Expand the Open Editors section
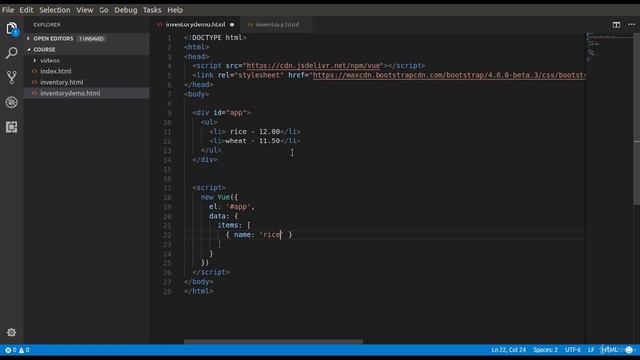 (x=53, y=38)
